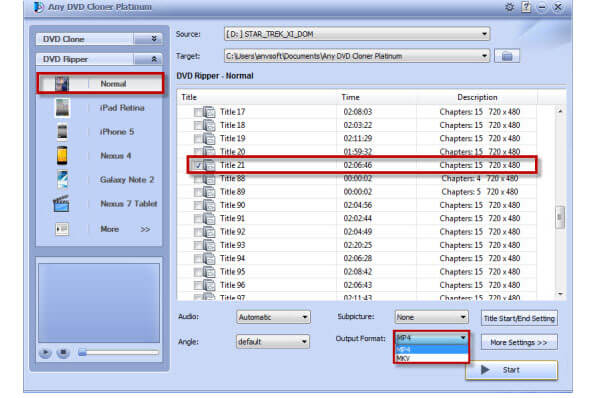600x398 pixels.
Task: Click the title list scroll down arrow
Action: (560, 294)
